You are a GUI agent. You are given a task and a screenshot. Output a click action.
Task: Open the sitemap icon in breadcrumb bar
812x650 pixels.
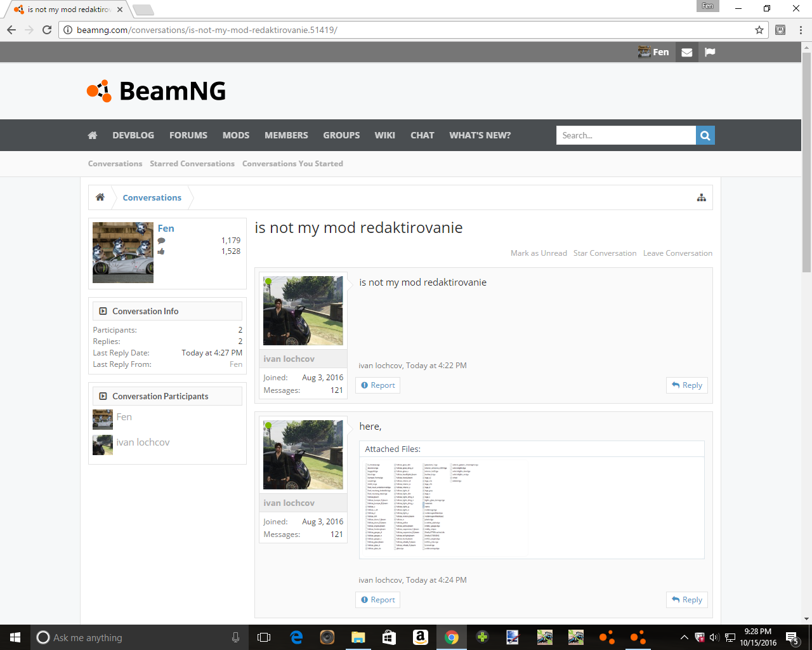coord(702,198)
